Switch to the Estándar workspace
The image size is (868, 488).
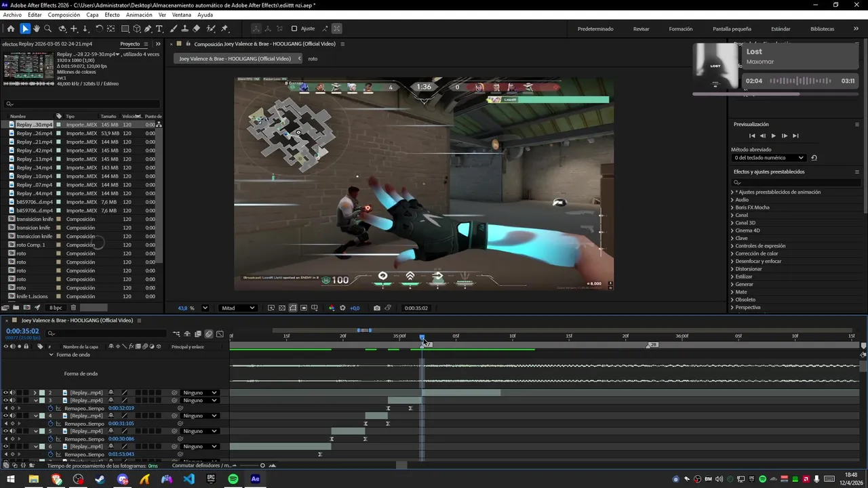781,28
